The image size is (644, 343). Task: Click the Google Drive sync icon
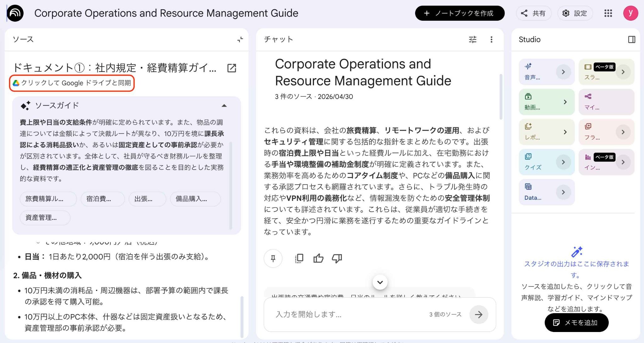coord(16,83)
